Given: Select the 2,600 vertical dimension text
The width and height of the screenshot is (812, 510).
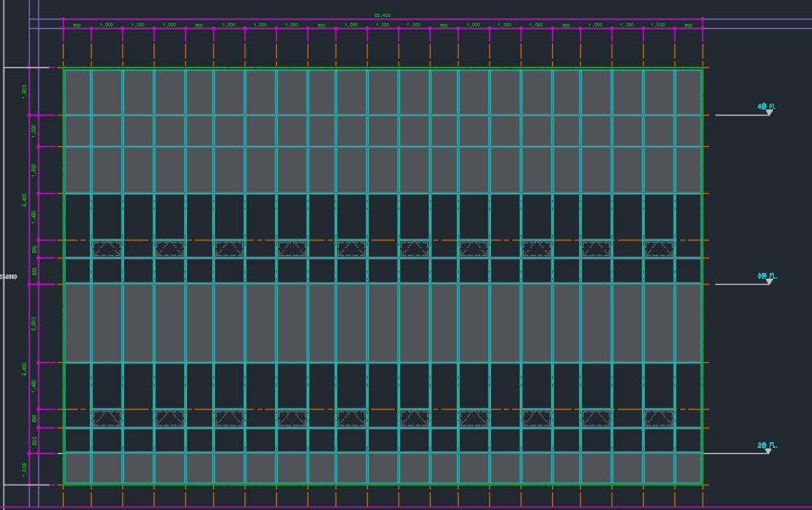Looking at the screenshot, I should (33, 324).
